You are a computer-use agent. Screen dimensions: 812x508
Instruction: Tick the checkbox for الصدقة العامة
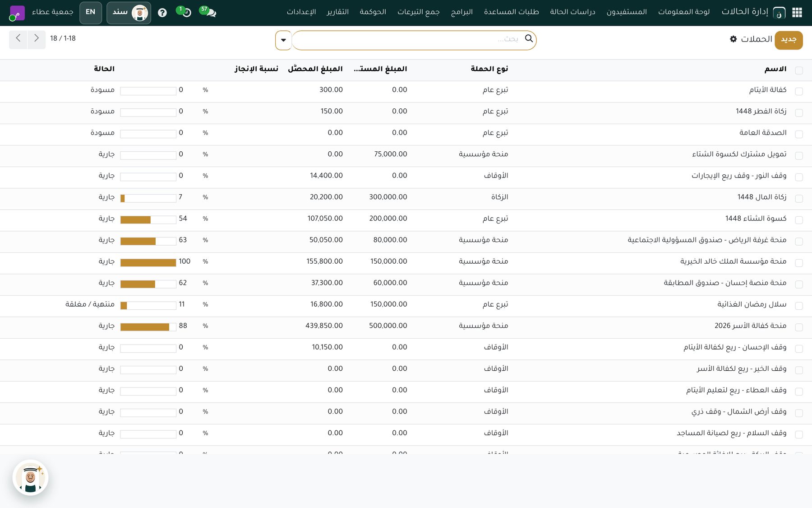799,134
